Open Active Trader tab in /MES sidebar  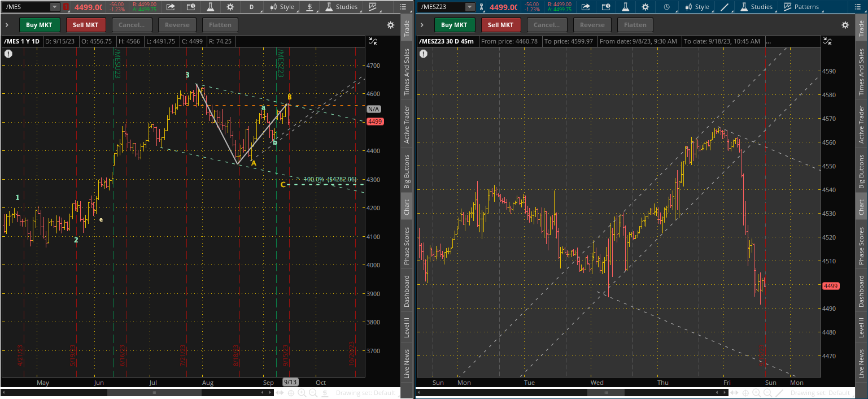pos(405,124)
